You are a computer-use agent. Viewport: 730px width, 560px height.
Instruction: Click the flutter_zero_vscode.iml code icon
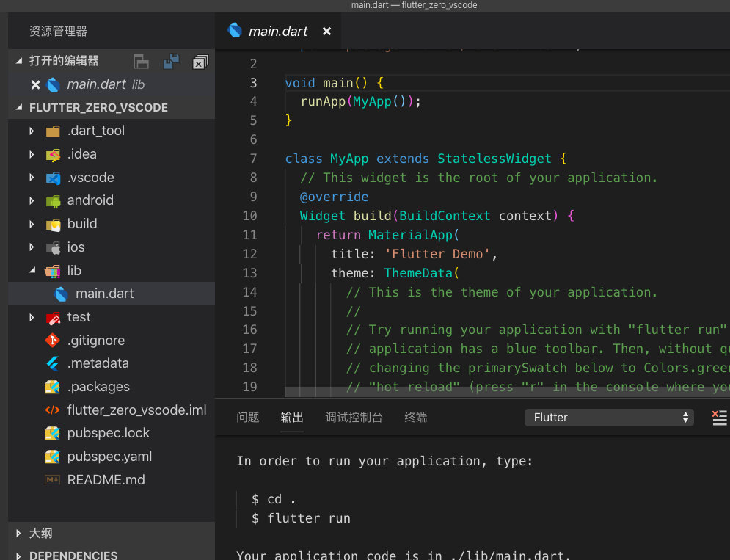click(52, 410)
